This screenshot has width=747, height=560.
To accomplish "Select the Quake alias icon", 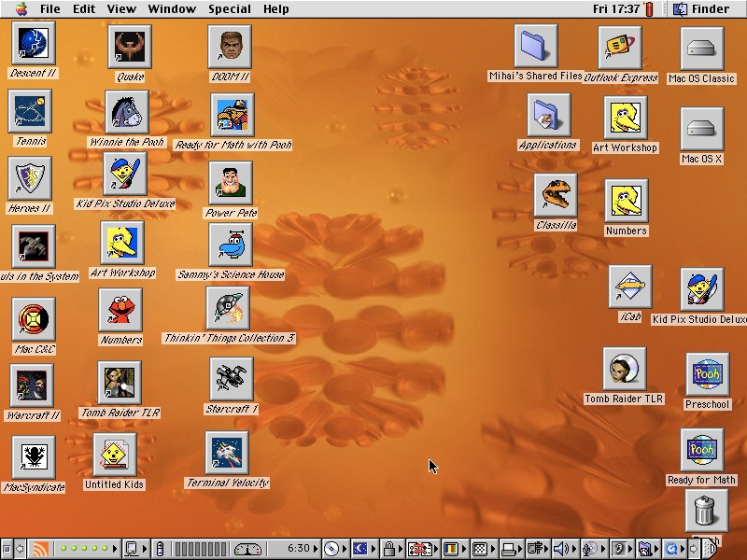I will pos(130,47).
